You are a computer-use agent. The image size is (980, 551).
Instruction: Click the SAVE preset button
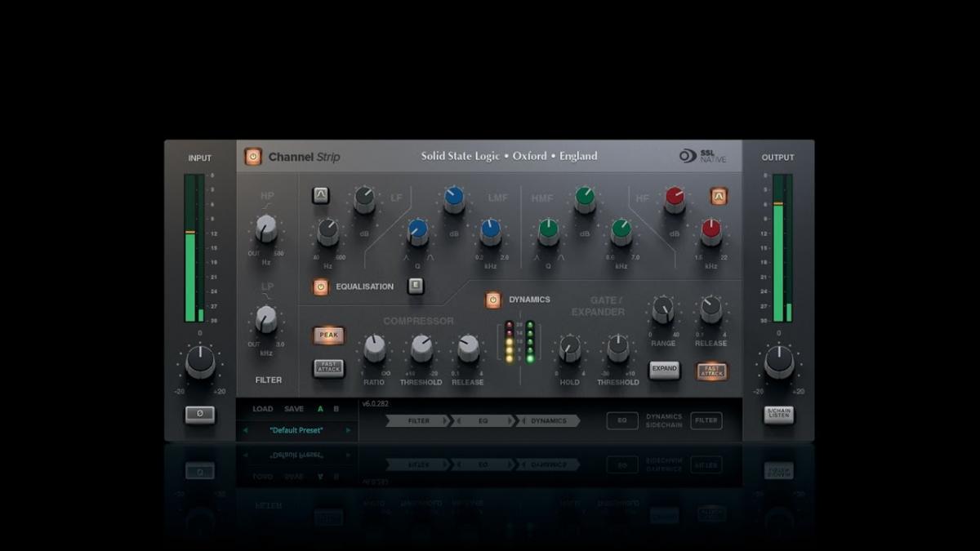coord(294,409)
